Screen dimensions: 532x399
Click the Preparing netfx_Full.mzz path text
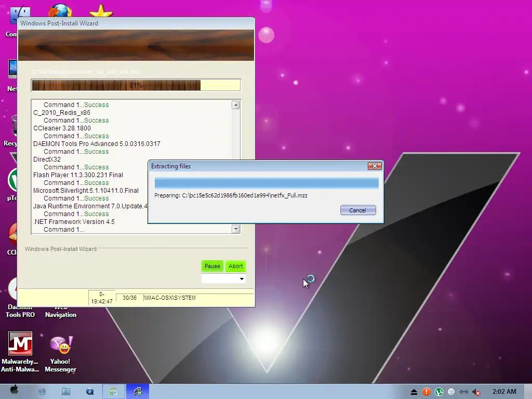(x=231, y=195)
